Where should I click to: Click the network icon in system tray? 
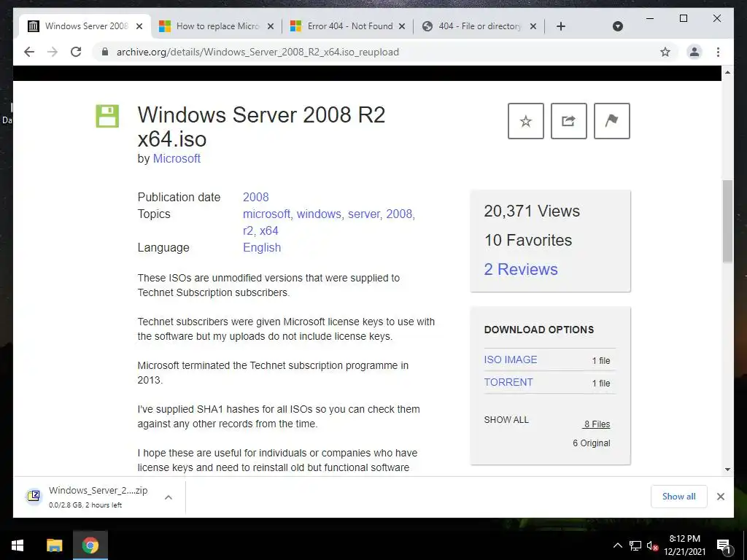tap(635, 545)
